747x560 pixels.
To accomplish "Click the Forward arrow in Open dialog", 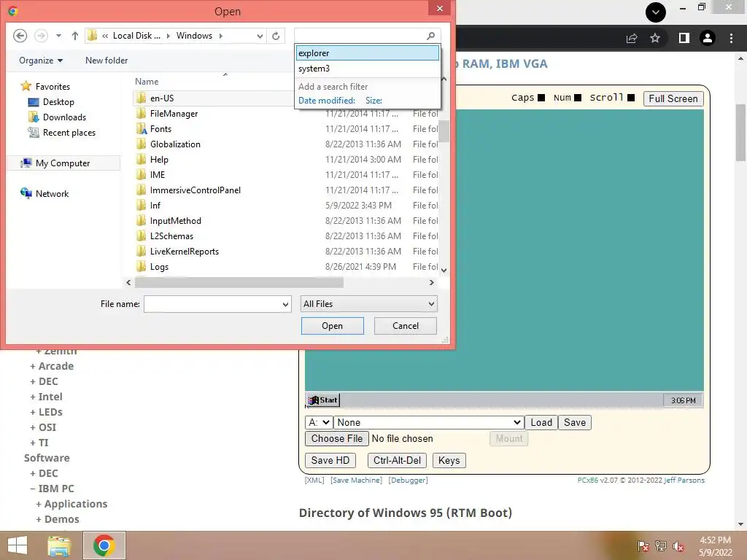I will [x=41, y=36].
